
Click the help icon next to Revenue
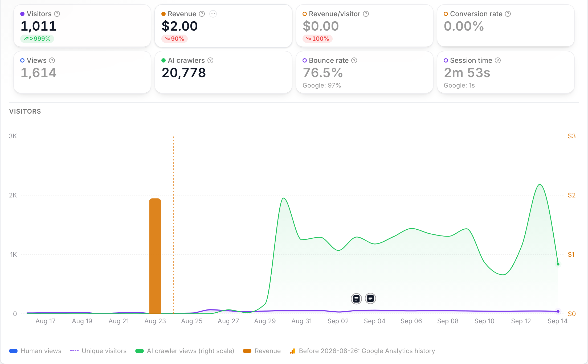click(x=202, y=14)
